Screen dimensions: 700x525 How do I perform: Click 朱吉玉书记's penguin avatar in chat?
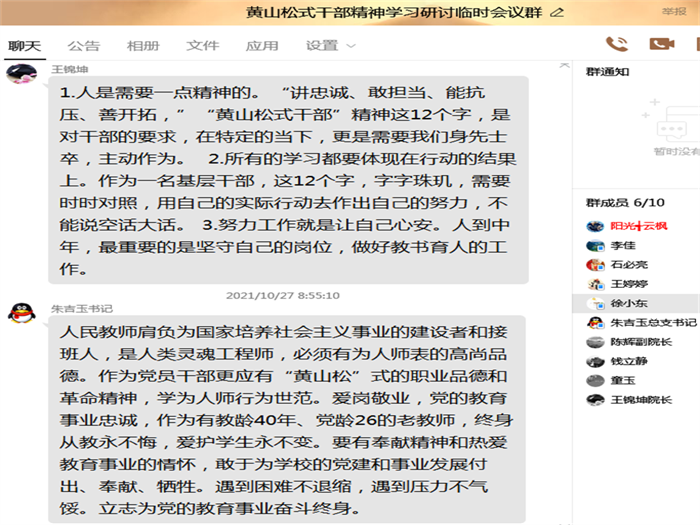pos(20,313)
